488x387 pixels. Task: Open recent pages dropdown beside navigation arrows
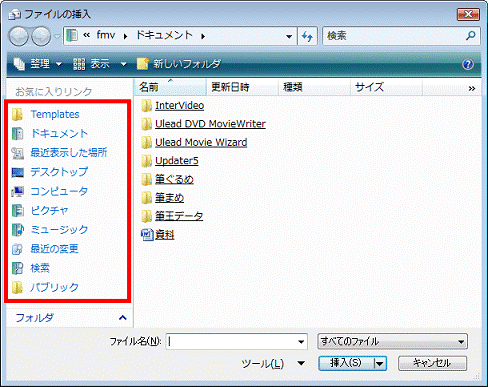coord(57,36)
